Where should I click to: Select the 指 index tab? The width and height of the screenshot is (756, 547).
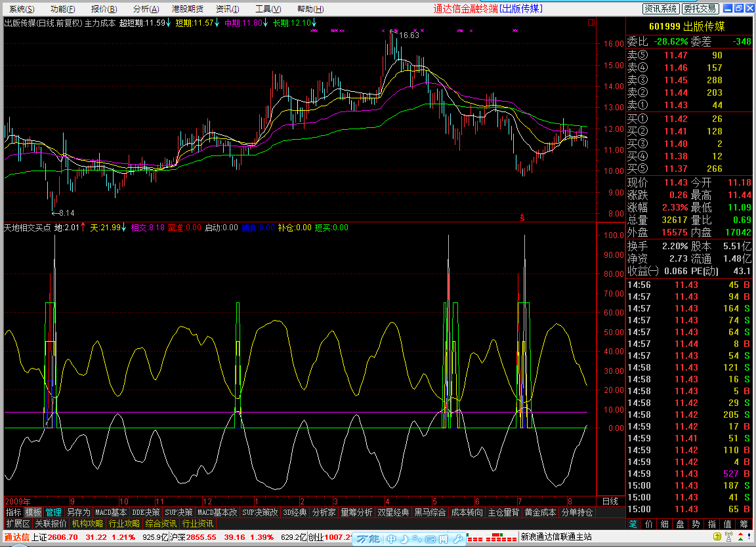712,524
